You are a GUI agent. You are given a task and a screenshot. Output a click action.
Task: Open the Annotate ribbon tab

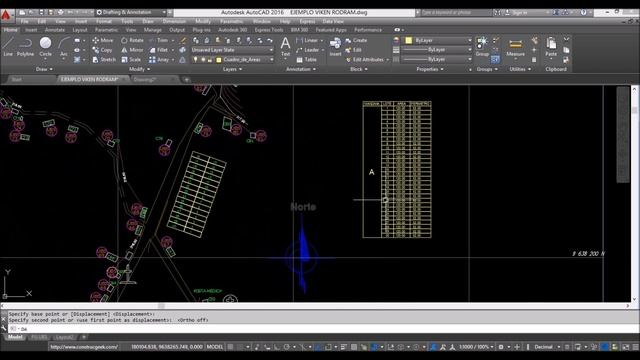click(55, 30)
